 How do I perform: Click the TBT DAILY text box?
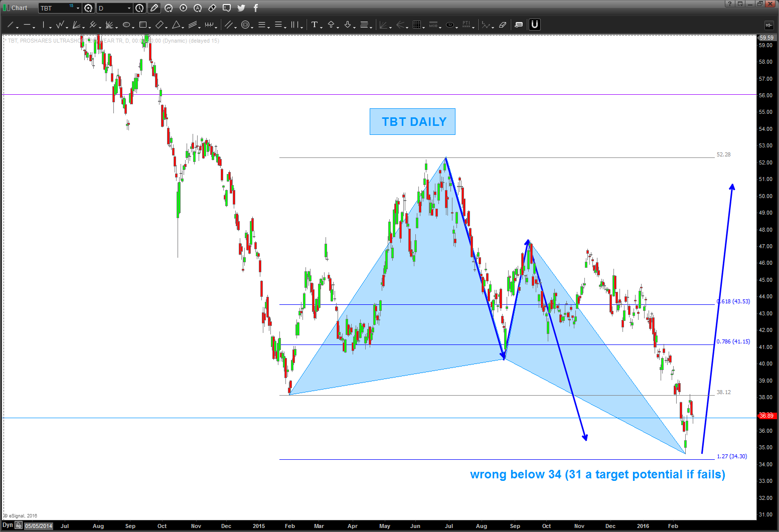412,122
